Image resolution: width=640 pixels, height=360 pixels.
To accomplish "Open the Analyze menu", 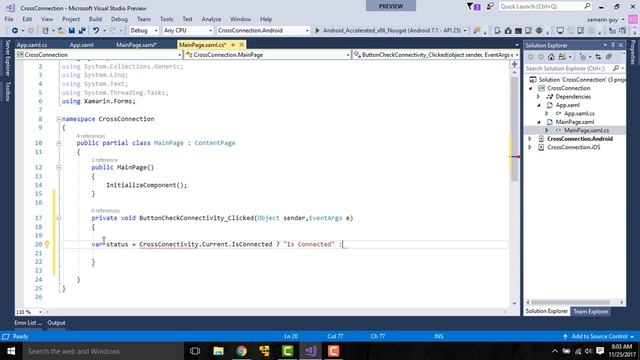I will coord(211,19).
